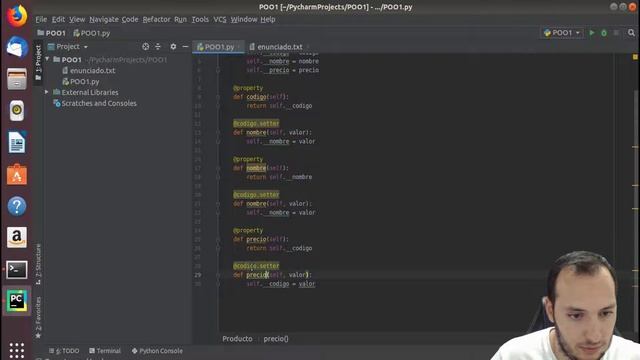Open Project panel settings gear
Viewport: 640px width, 360px height.
(173, 47)
